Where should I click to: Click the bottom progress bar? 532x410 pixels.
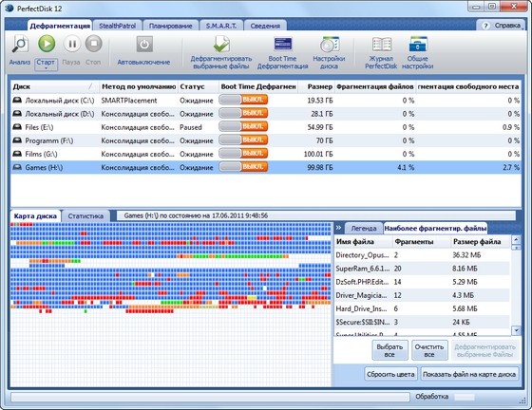210,397
